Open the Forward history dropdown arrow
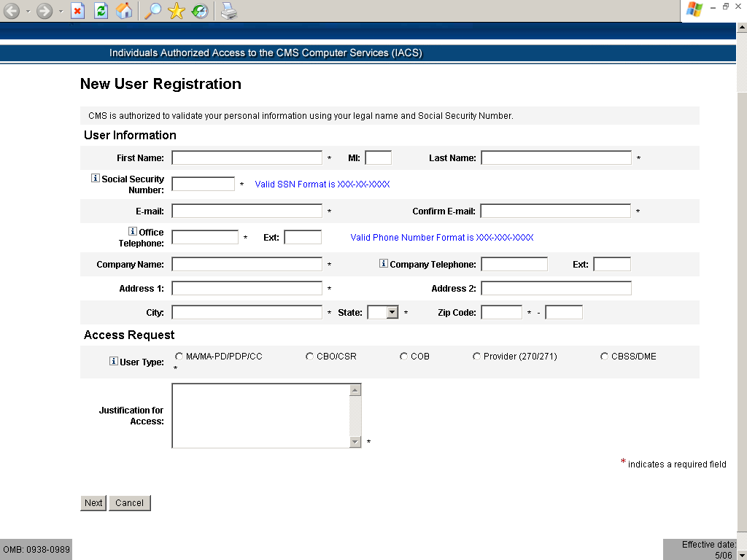747x560 pixels. click(x=61, y=11)
